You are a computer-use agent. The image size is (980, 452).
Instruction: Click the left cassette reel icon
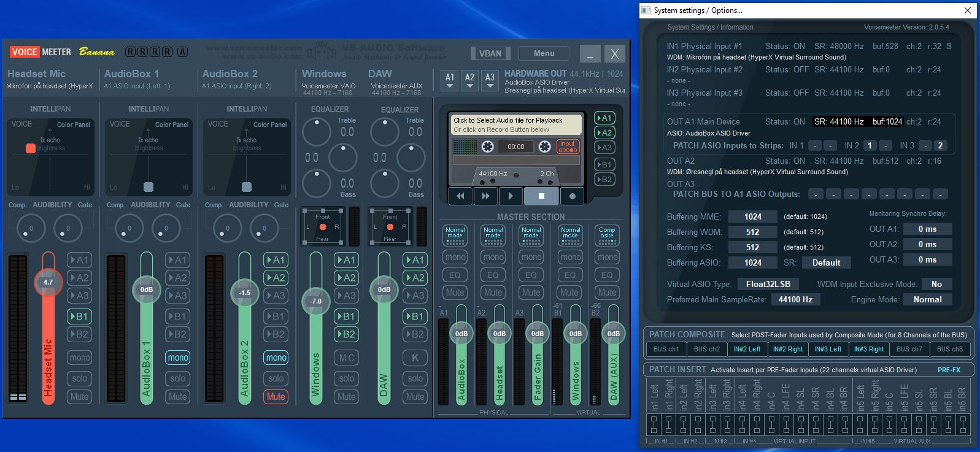point(487,147)
